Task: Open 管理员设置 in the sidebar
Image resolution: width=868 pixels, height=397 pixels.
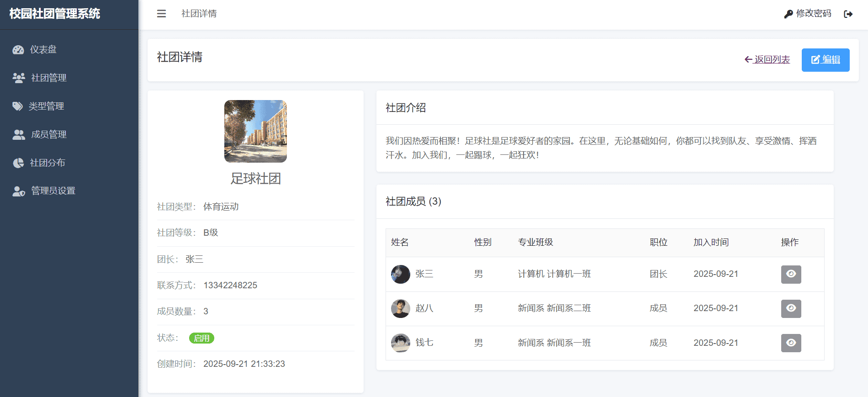Action: click(69, 191)
